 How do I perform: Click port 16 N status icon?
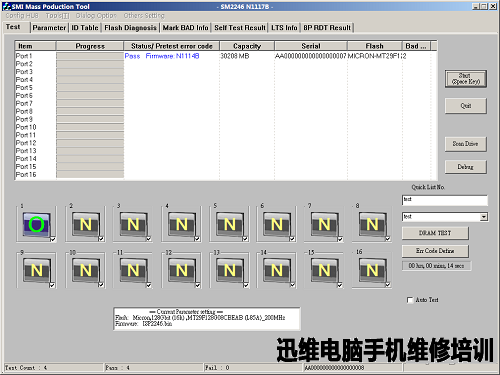click(373, 270)
